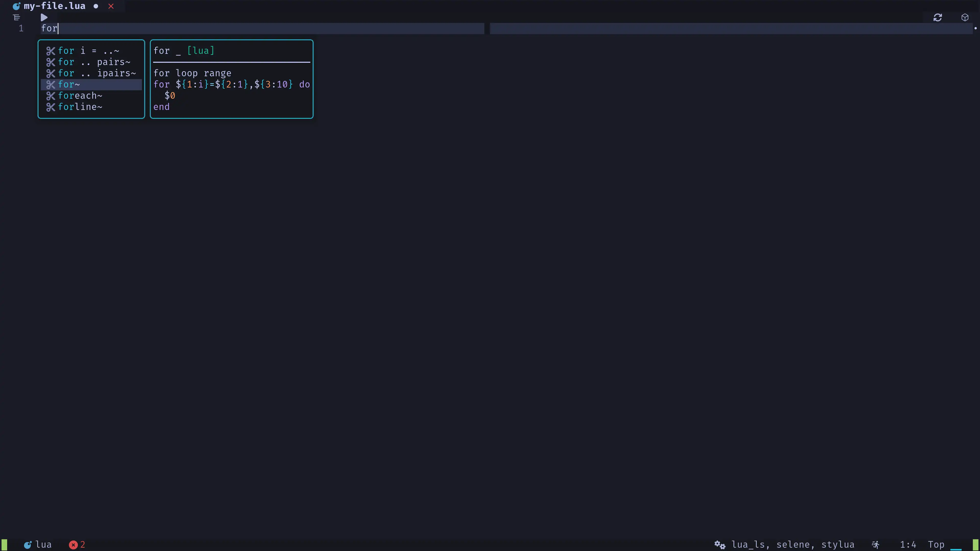Click 'for _ [lua]' doc header
The height and width of the screenshot is (551, 980).
click(x=184, y=51)
